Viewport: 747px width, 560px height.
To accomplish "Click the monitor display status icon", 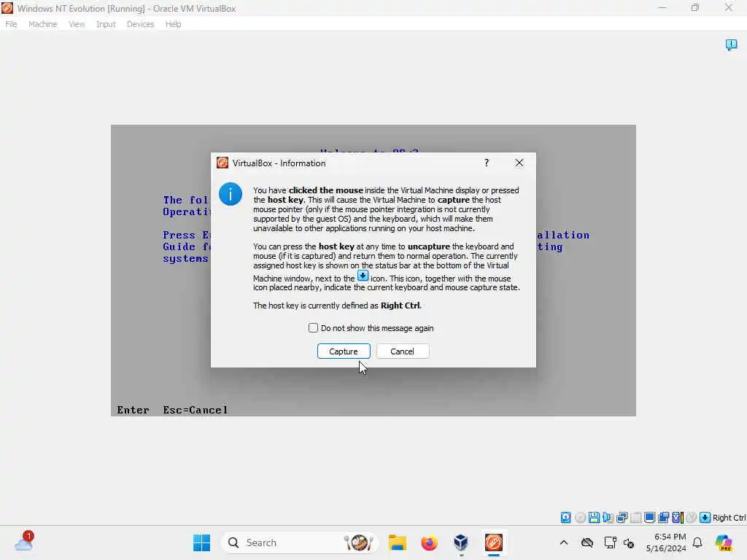I will 649,518.
